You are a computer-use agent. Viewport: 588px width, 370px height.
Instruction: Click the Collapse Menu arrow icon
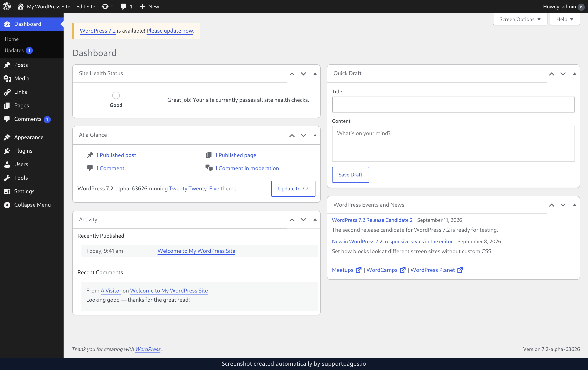[x=7, y=205]
